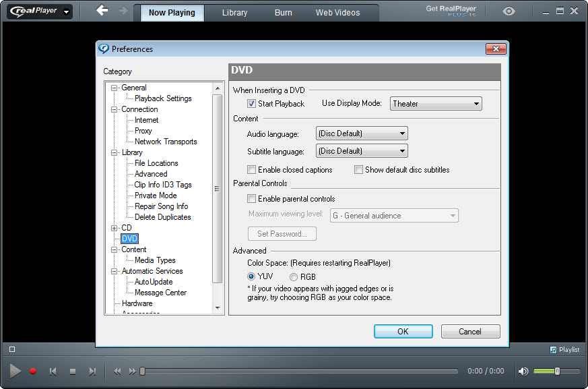Click the fast forward icon

tap(133, 371)
